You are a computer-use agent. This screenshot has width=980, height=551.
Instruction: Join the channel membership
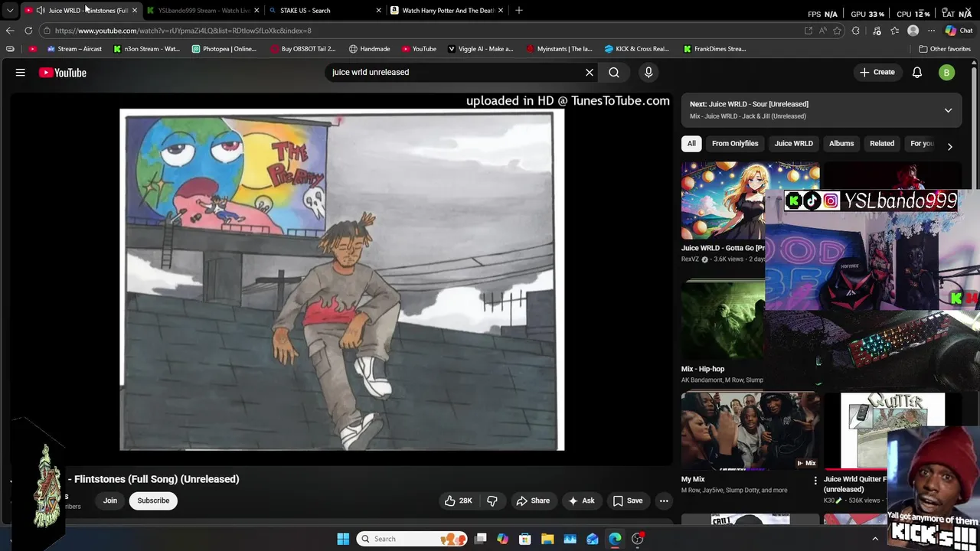click(110, 500)
